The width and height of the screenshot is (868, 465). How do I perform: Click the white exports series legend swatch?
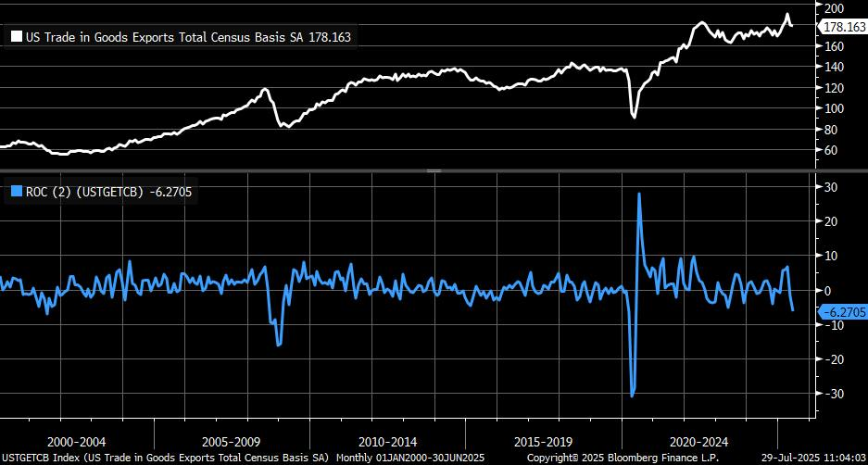pos(16,37)
